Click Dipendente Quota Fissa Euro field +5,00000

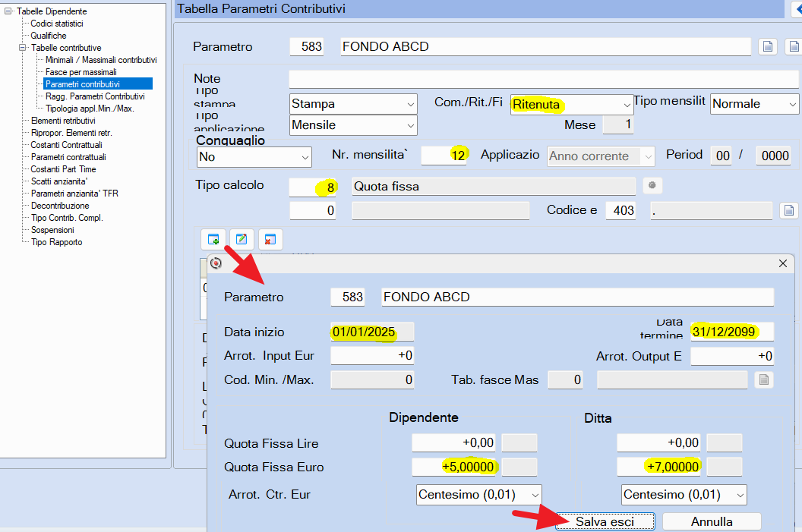pos(454,467)
